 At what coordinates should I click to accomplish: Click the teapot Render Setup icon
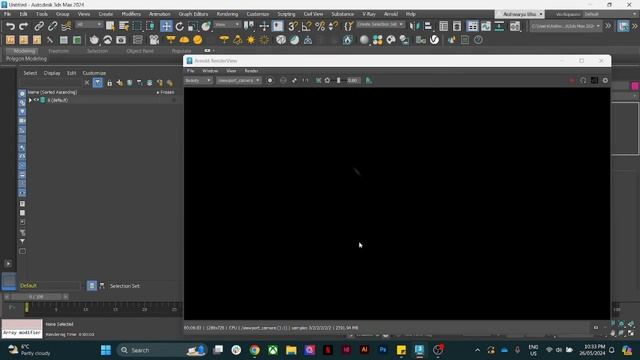click(x=94, y=40)
